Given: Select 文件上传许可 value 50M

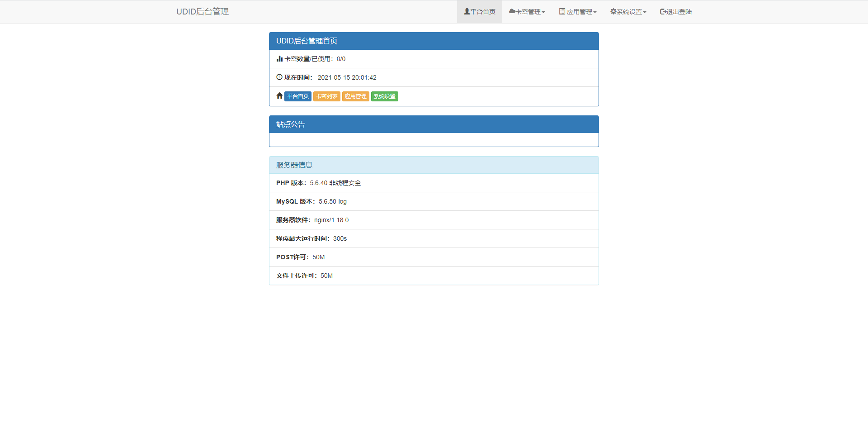Looking at the screenshot, I should [326, 276].
